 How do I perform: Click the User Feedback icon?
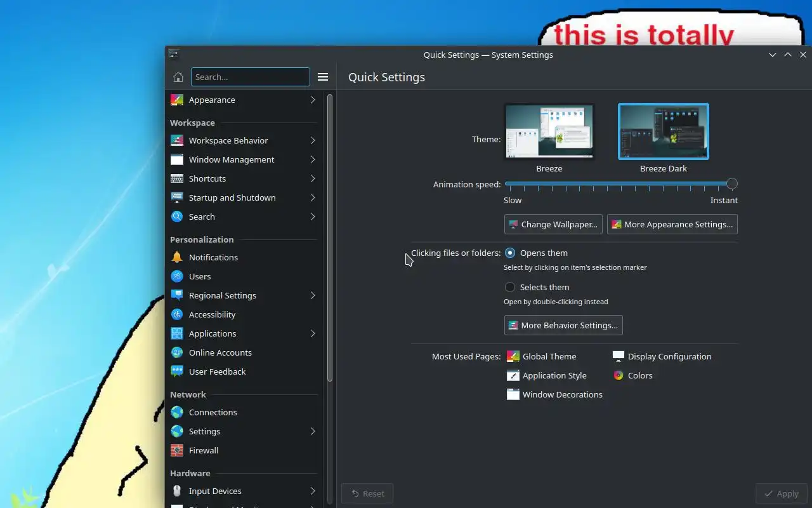[x=177, y=371]
